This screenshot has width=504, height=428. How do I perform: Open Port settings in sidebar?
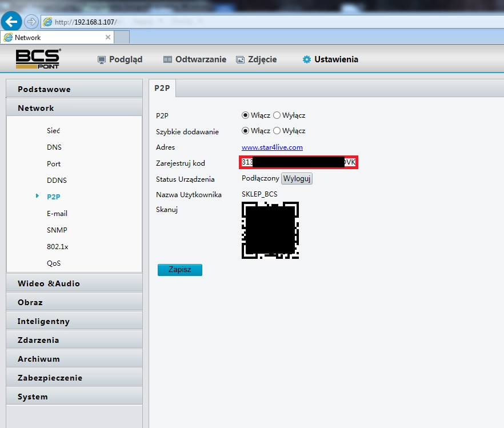click(54, 164)
